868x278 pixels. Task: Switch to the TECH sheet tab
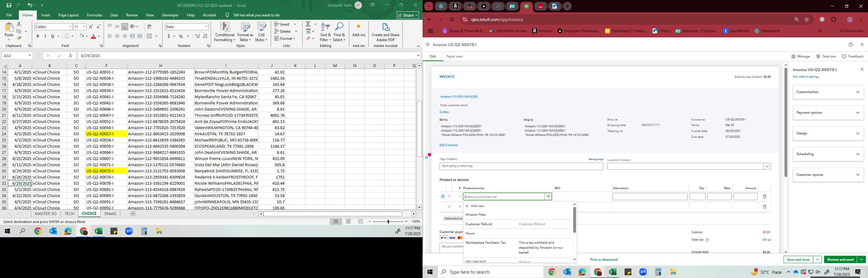coord(69,214)
